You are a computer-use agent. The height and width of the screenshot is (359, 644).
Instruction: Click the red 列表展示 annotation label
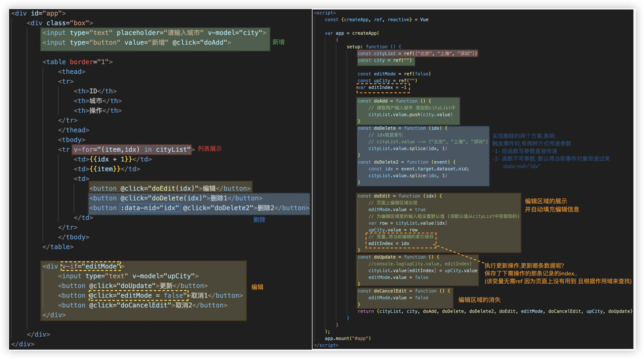click(210, 149)
